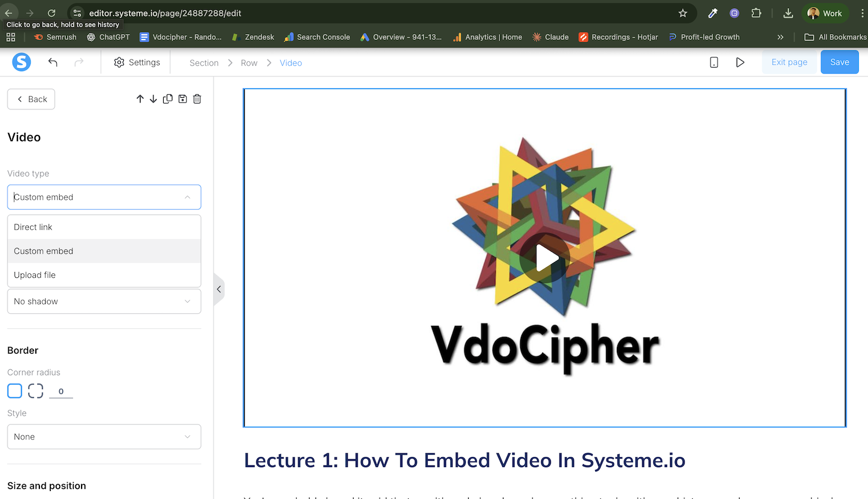Select the Lecture 1 headline text
The image size is (868, 499).
click(x=465, y=460)
